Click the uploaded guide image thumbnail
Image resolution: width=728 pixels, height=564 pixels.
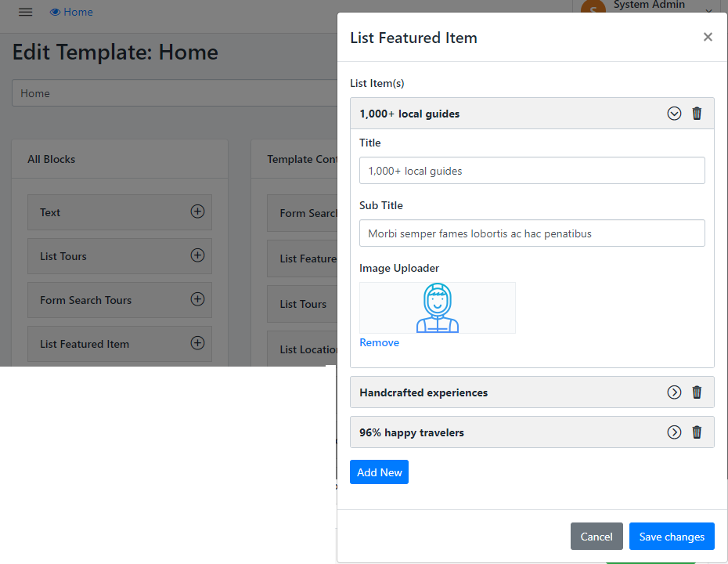[x=437, y=308]
